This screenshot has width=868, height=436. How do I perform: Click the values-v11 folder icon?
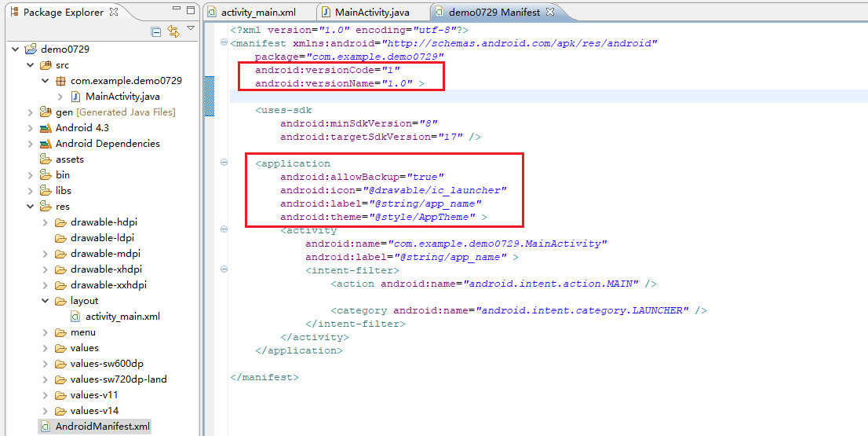tap(61, 395)
